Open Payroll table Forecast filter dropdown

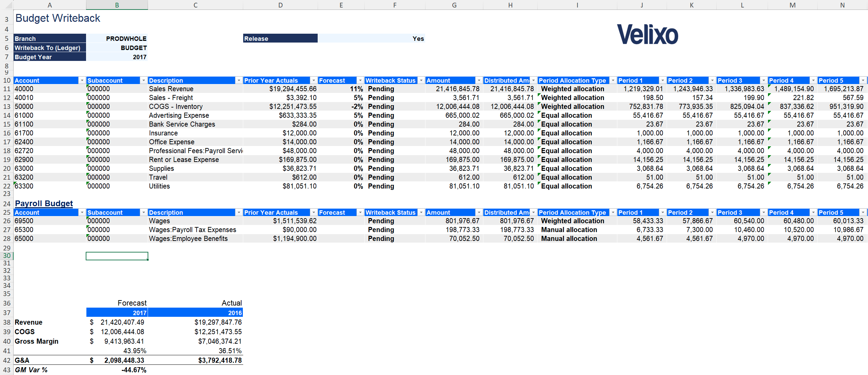point(360,212)
